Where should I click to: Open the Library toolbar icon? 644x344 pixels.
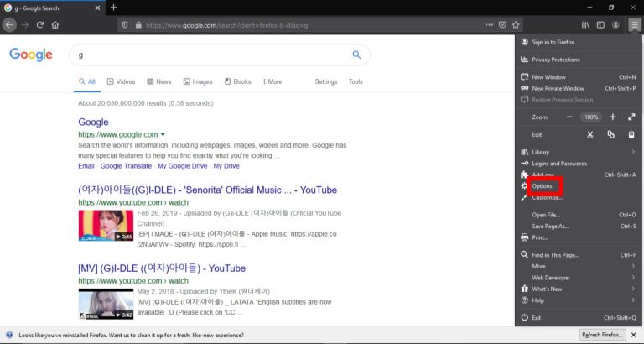pyautogui.click(x=585, y=25)
